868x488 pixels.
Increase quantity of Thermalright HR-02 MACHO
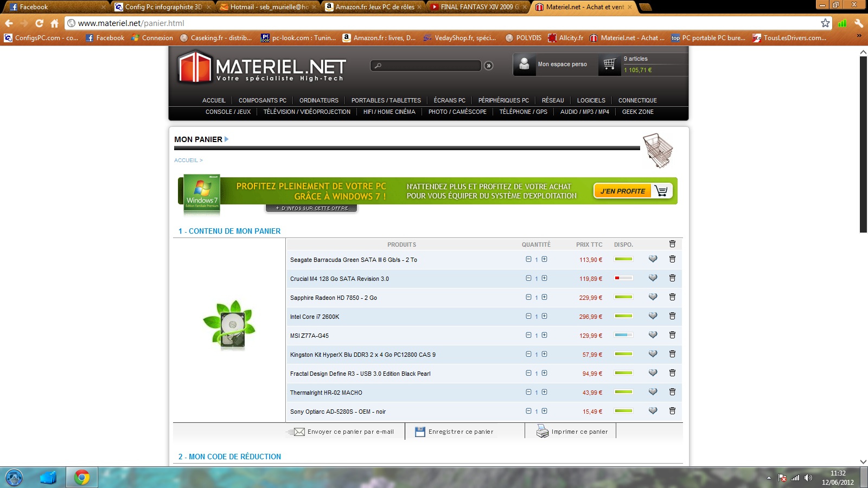point(544,392)
